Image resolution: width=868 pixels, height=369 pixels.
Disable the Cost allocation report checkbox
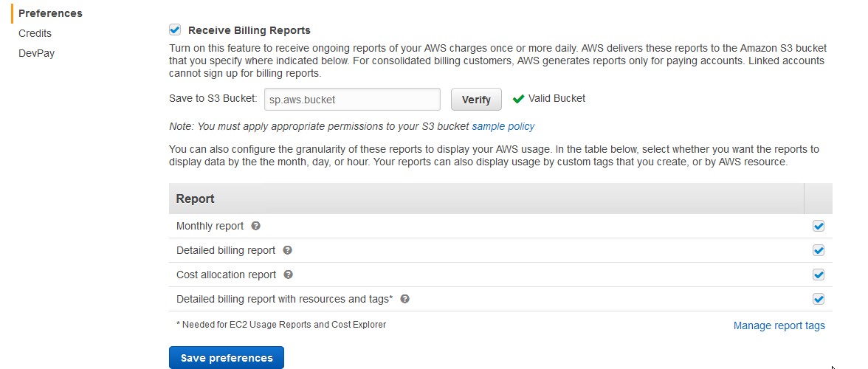(x=818, y=275)
